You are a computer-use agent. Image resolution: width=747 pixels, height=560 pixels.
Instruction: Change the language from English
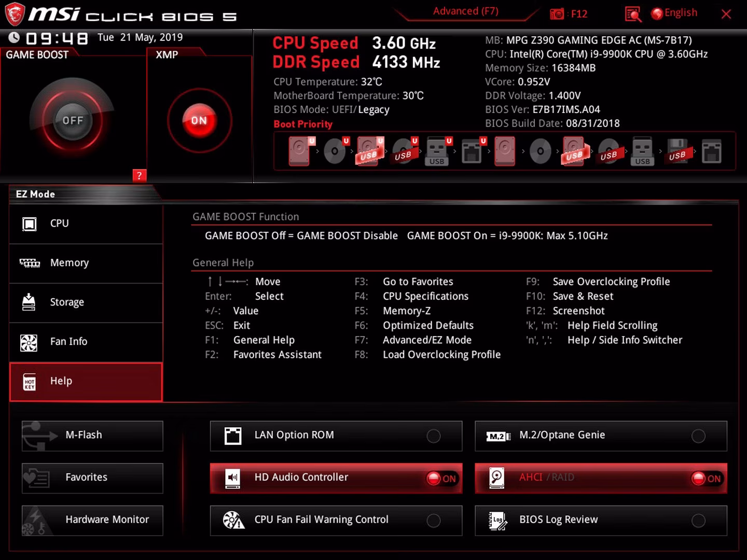click(681, 13)
